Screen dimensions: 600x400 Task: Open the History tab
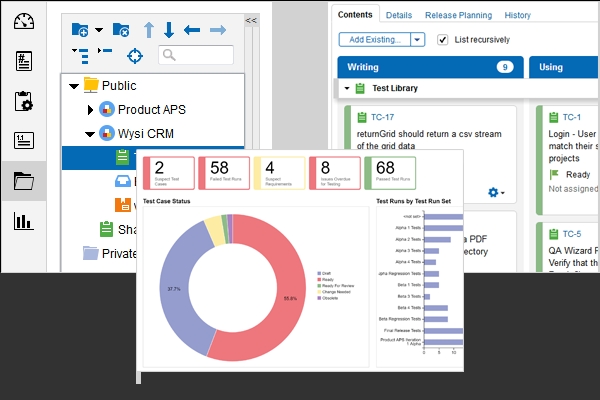tap(518, 15)
